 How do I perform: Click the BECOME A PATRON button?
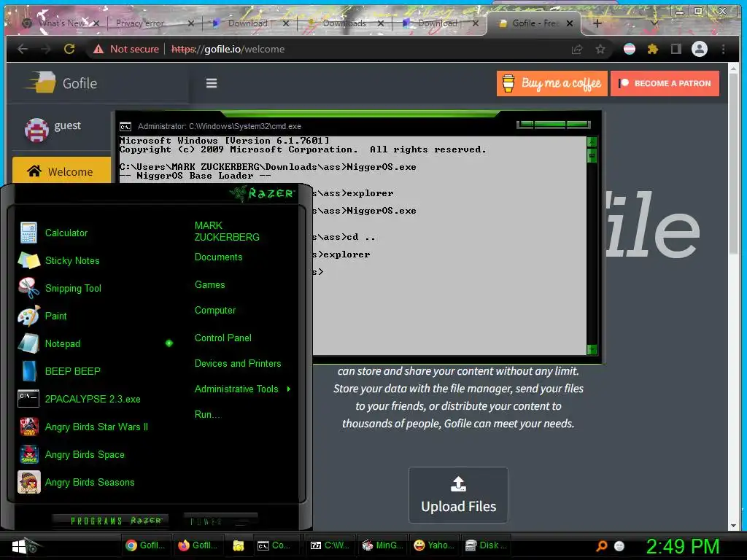[665, 83]
